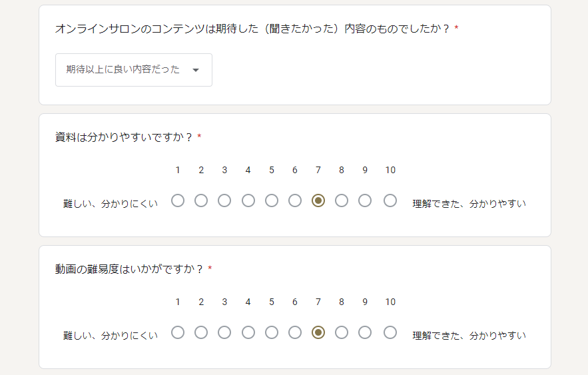The image size is (588, 375).
Task: Click the selected 7 radio for 動画の難易度
Action: (318, 332)
